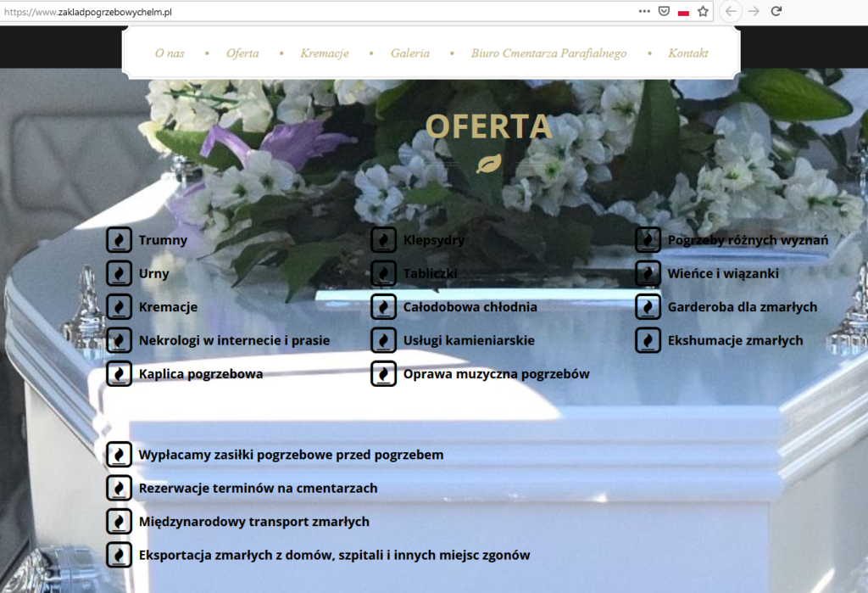This screenshot has height=593, width=868.
Task: Click the flame icon beside Nekrologi w internecie
Action: click(119, 340)
